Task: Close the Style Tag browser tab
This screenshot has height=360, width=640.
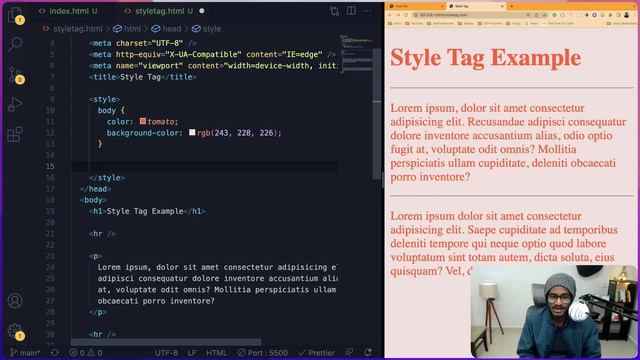Action: pos(502,6)
